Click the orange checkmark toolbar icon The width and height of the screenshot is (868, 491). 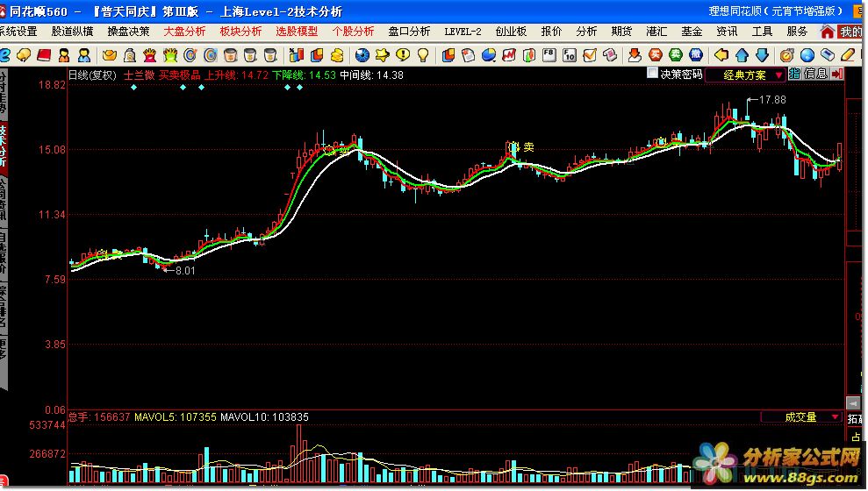[x=590, y=54]
